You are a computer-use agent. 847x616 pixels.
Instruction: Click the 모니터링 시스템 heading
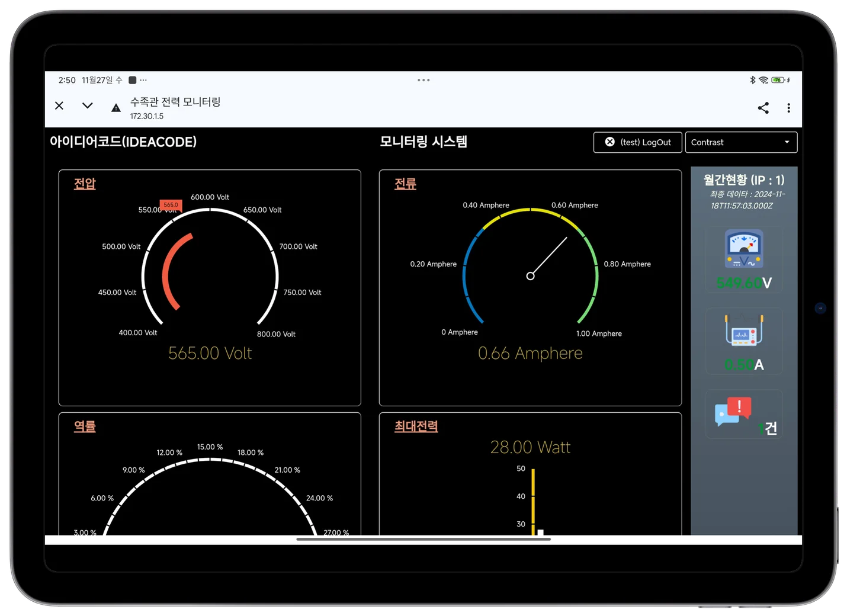423,142
